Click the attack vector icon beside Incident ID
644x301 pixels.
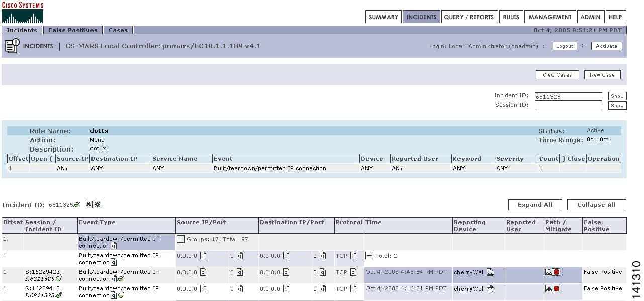(98, 204)
